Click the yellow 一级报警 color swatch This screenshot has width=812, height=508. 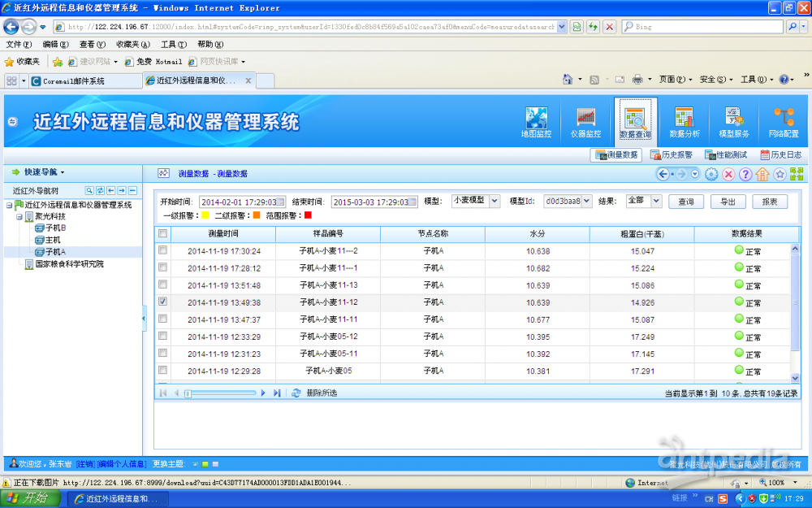coord(205,215)
